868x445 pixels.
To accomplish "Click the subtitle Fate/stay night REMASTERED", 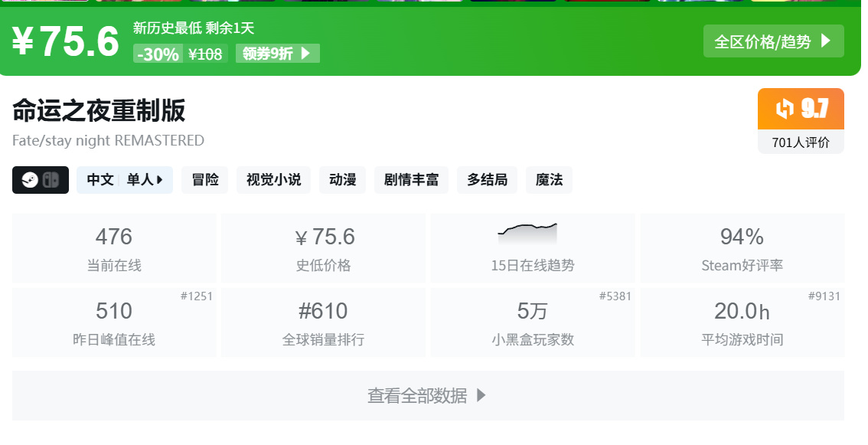I will [x=108, y=140].
